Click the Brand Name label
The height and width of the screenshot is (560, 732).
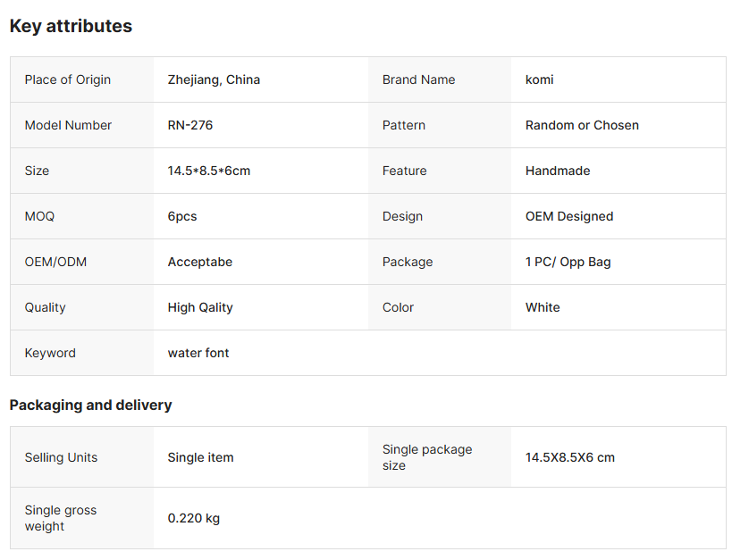[418, 79]
